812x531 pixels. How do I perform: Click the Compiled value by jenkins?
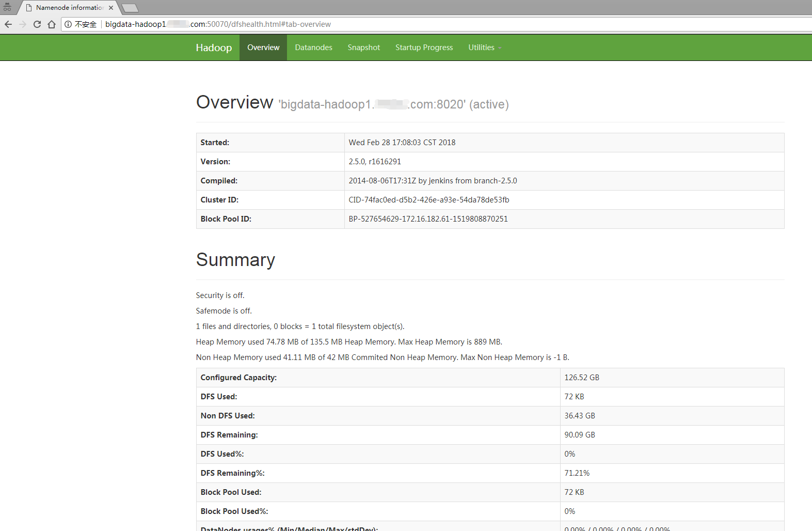coord(433,181)
